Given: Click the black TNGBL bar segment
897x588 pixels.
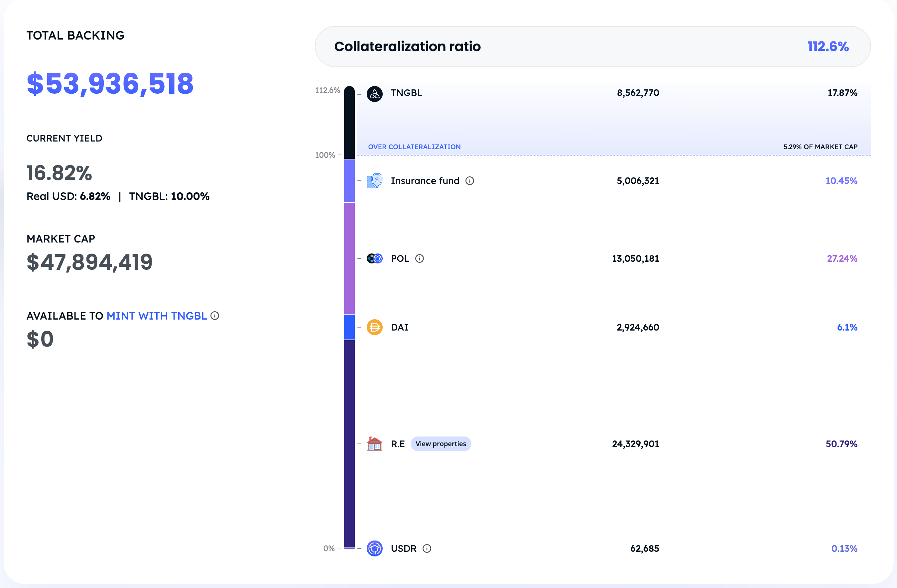Looking at the screenshot, I should (x=349, y=123).
